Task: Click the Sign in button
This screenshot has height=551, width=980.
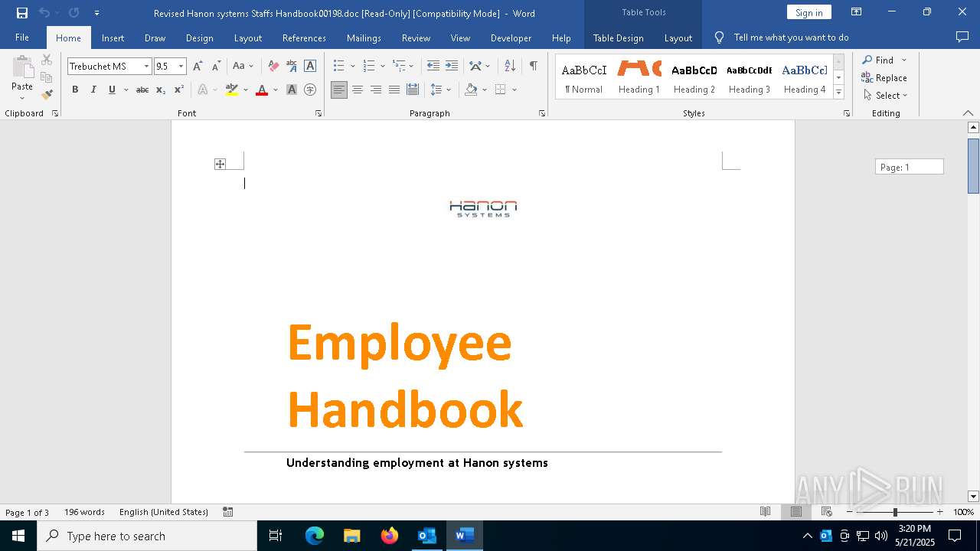Action: click(x=808, y=12)
